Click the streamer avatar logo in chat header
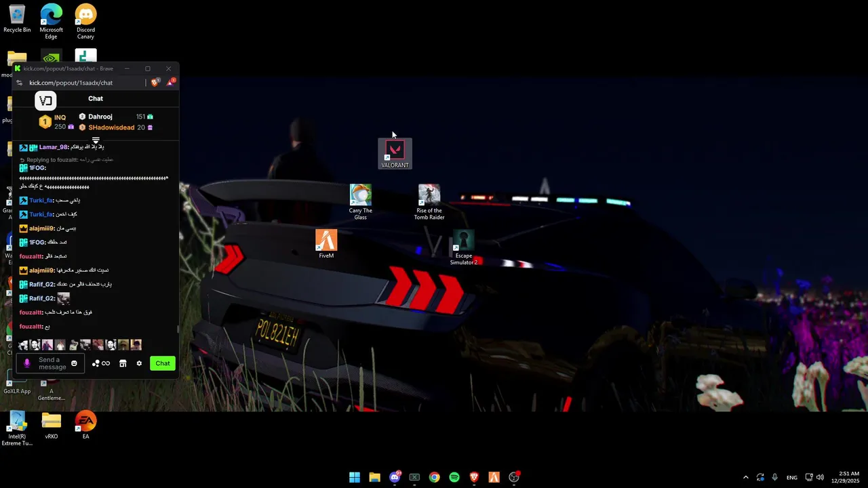The width and height of the screenshot is (868, 488). coord(45,101)
